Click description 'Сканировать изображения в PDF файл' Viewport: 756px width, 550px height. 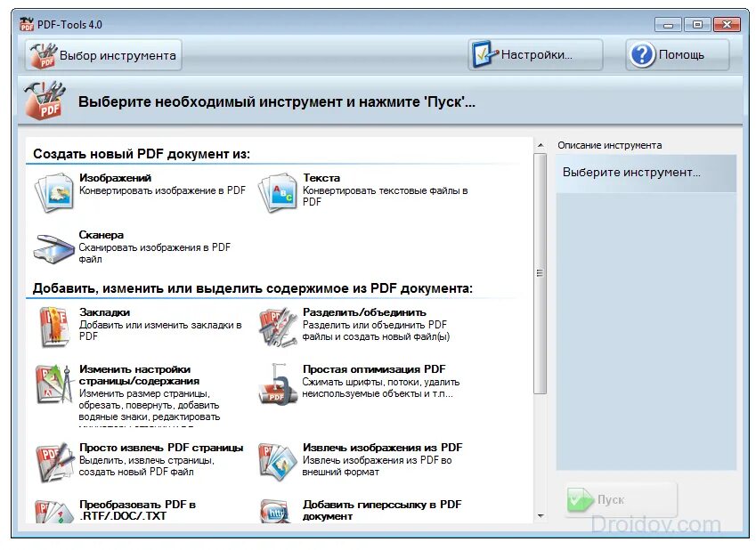tap(155, 253)
